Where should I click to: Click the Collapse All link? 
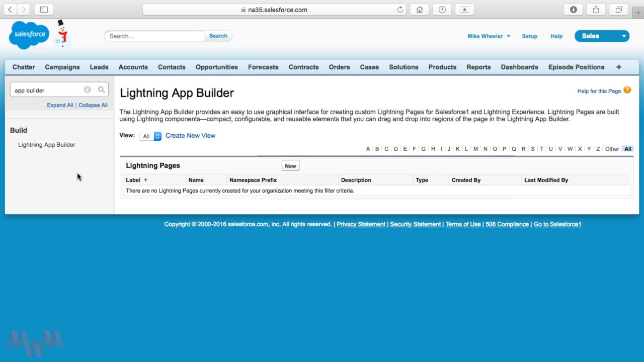coord(93,105)
